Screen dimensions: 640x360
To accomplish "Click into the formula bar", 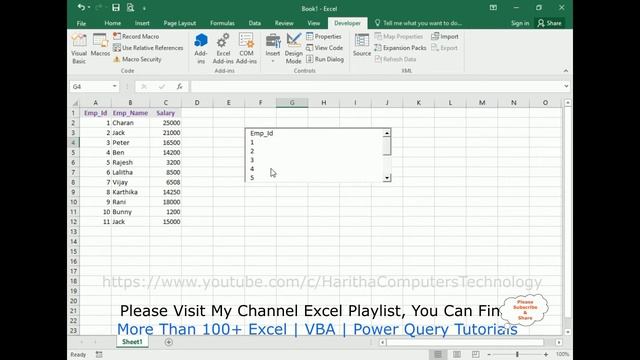I will pyautogui.click(x=376, y=86).
